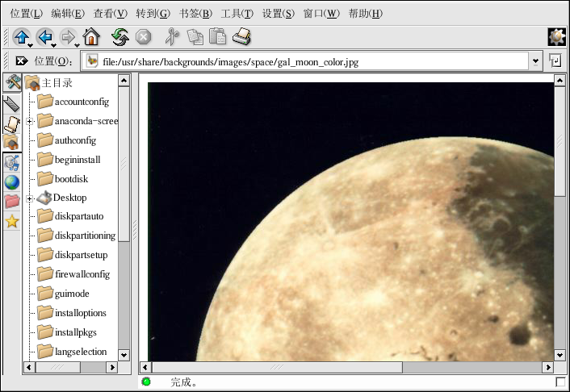Open the 书签(B) bookmarks menu
This screenshot has width=570, height=392.
pyautogui.click(x=195, y=14)
